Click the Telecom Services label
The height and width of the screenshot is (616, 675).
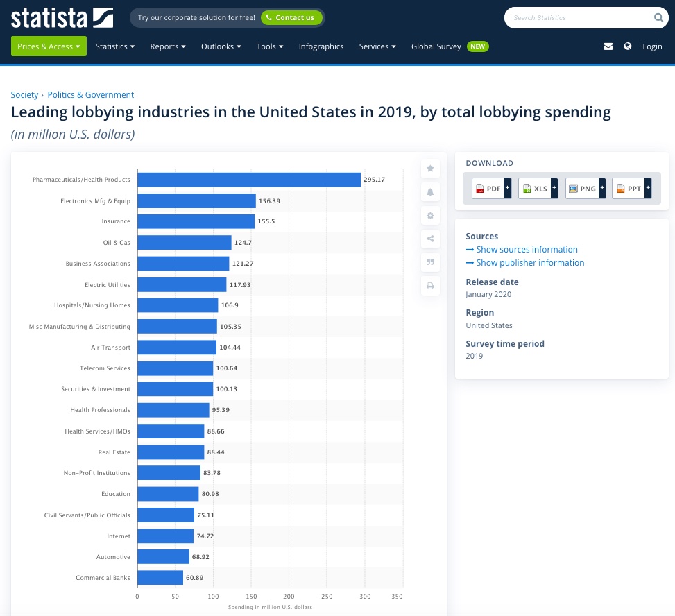click(105, 368)
